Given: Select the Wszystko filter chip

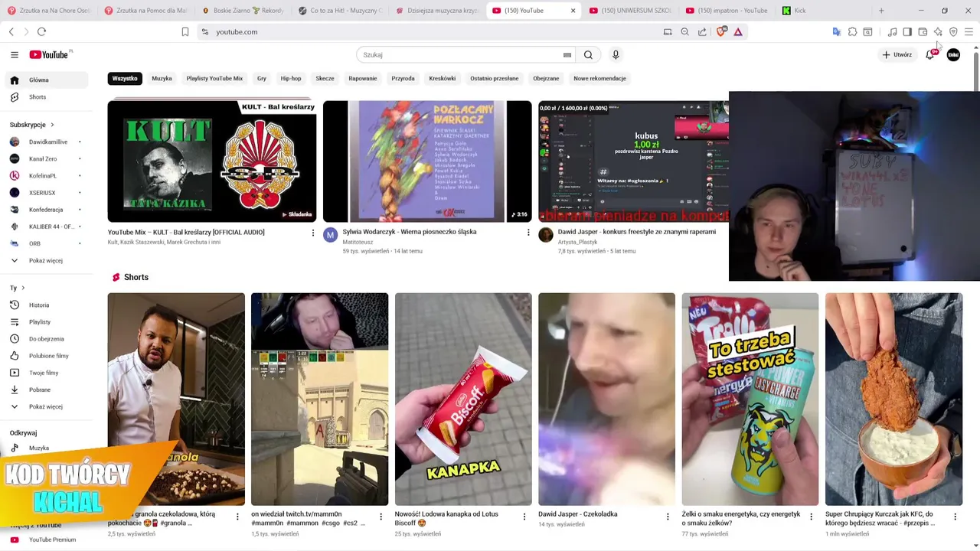Looking at the screenshot, I should click(125, 78).
